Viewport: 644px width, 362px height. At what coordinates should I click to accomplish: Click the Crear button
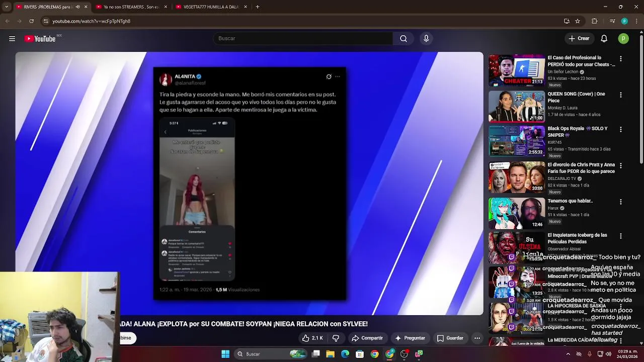pos(579,39)
